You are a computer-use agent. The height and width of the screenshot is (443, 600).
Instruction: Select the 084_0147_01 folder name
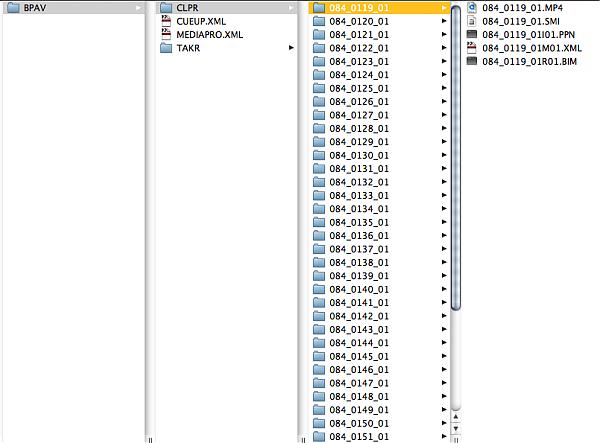pos(359,383)
